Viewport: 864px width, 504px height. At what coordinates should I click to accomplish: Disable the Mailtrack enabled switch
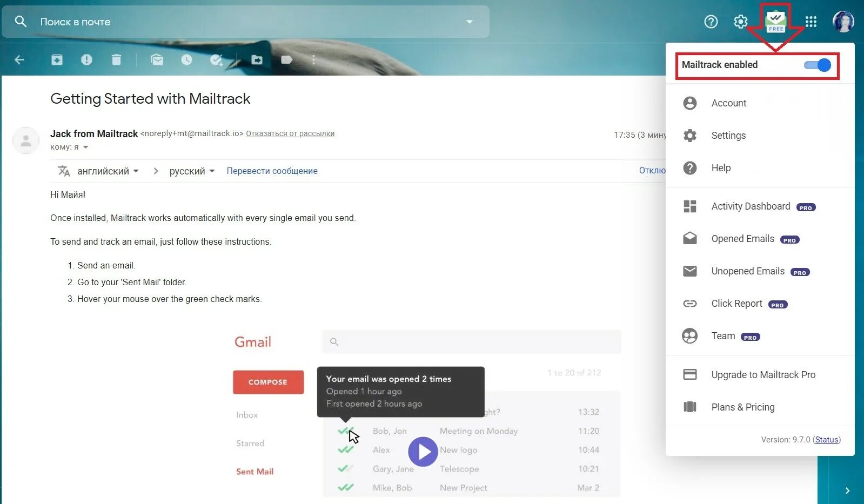[x=818, y=65]
